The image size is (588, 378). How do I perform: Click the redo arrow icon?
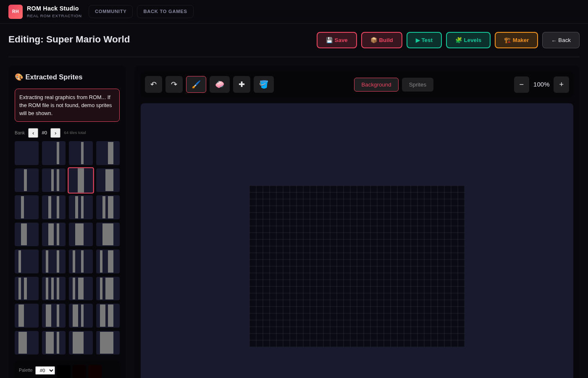[174, 84]
